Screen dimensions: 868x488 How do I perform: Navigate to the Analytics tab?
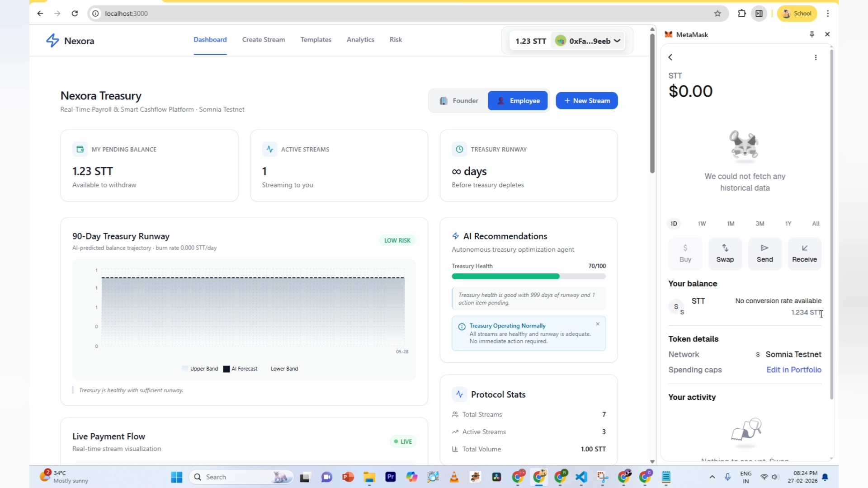(360, 40)
